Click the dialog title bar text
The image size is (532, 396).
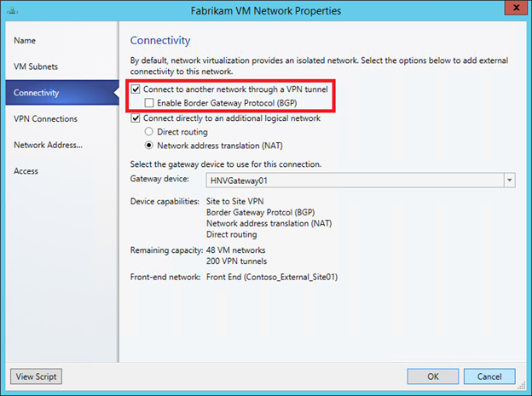267,10
